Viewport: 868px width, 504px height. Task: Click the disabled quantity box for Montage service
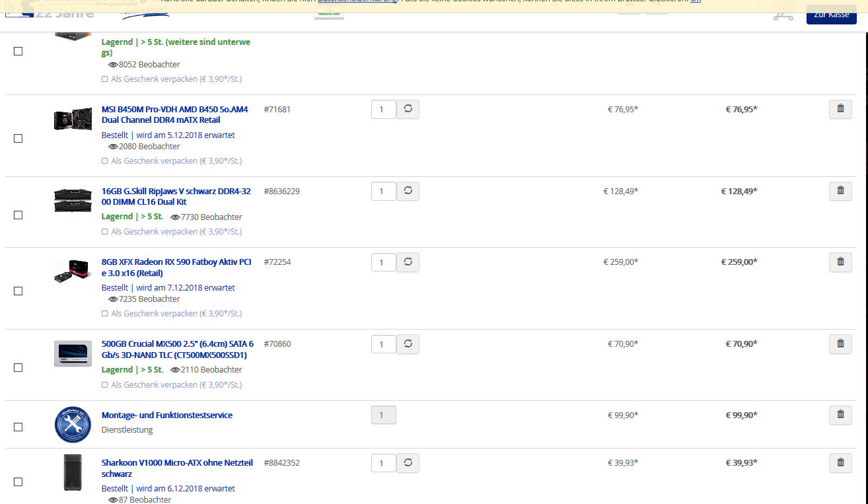point(384,415)
